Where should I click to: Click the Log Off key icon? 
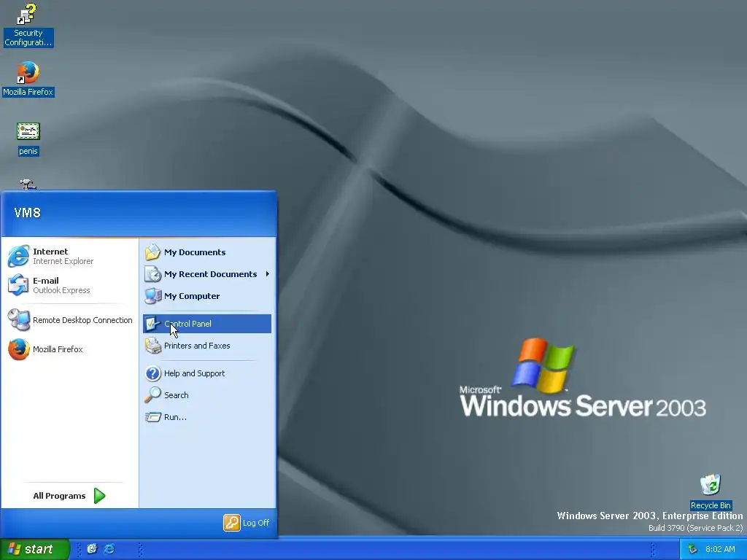tap(232, 523)
